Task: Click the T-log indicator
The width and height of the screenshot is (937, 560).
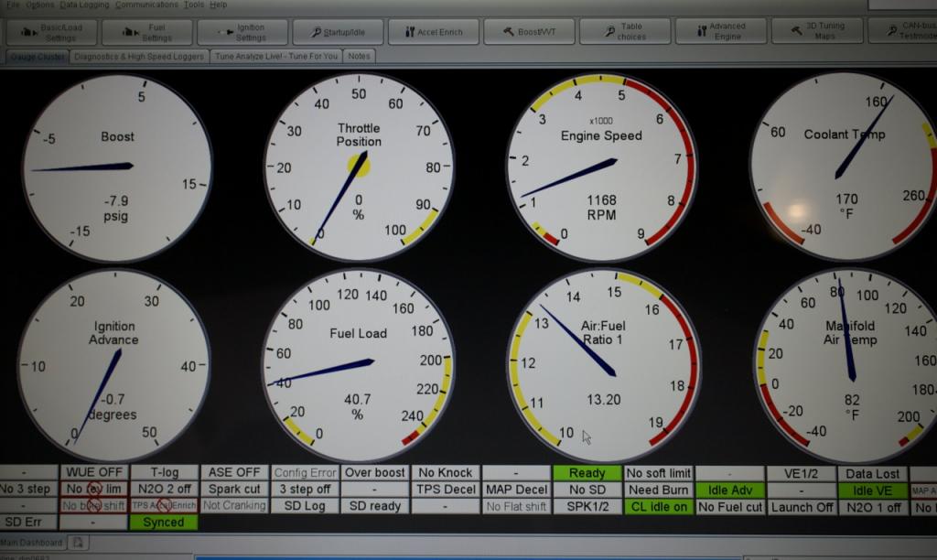Action: click(165, 472)
